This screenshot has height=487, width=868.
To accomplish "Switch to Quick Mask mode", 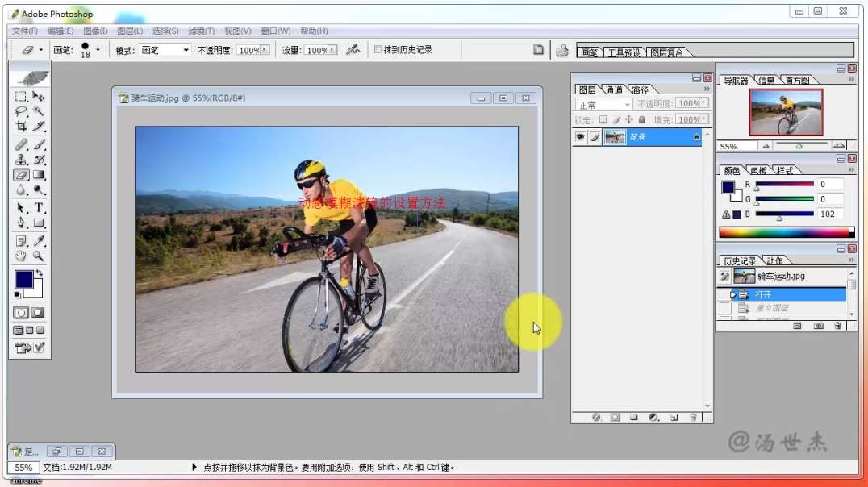I will click(38, 313).
